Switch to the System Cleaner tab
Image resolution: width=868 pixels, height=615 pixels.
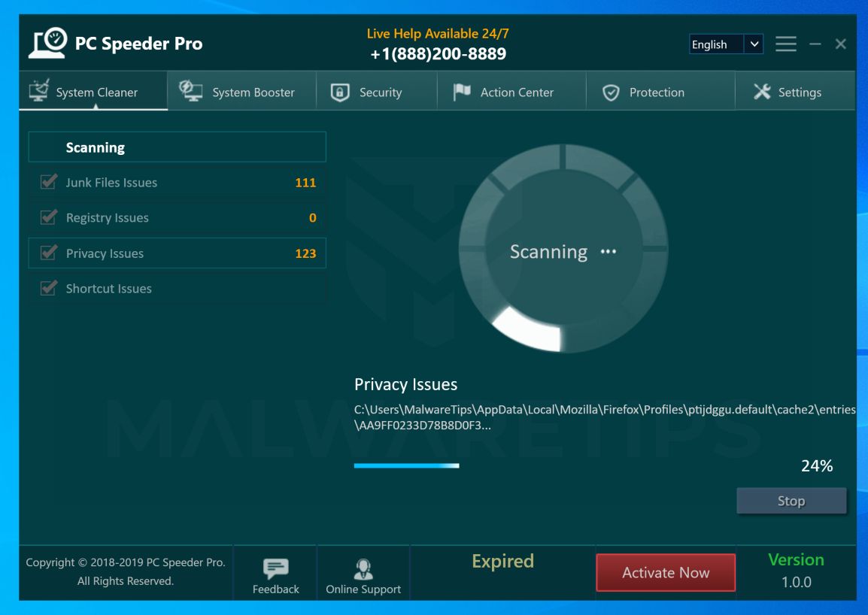click(x=93, y=91)
